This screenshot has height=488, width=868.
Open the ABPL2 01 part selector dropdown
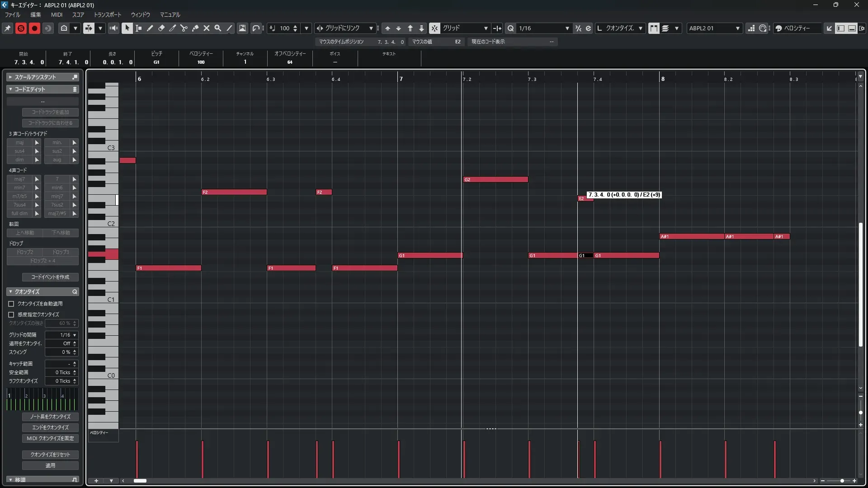[737, 28]
